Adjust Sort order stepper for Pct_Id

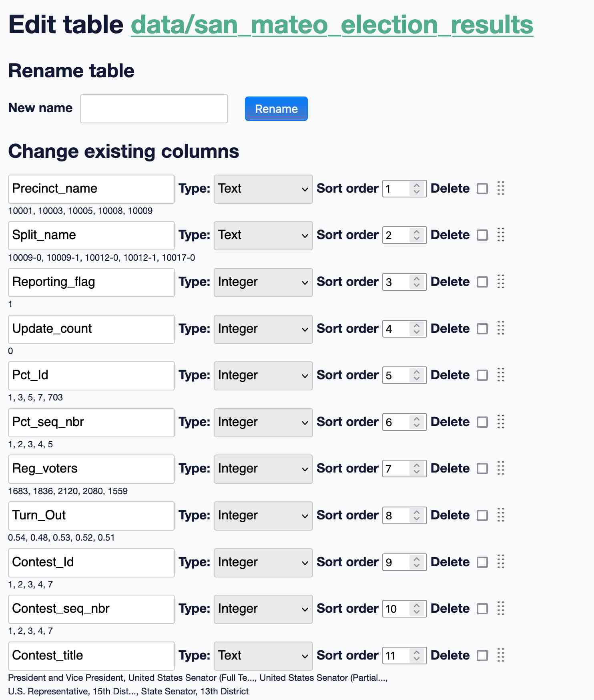[x=416, y=375]
